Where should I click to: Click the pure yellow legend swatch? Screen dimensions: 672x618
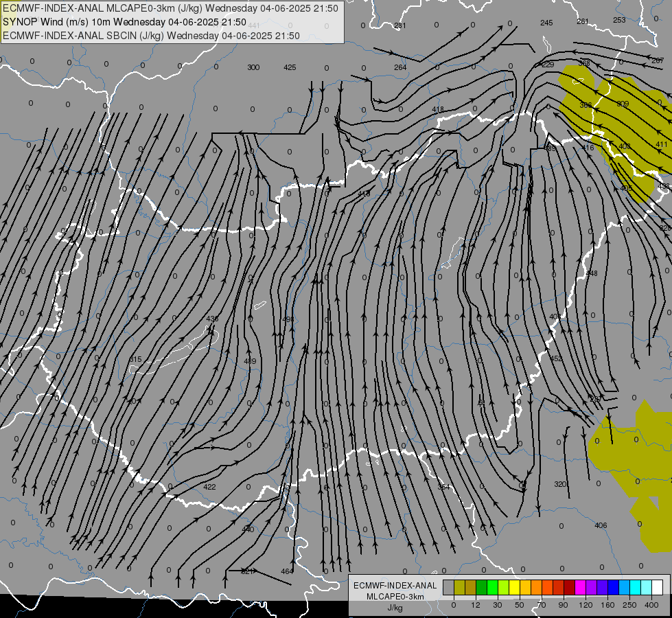[x=514, y=587]
